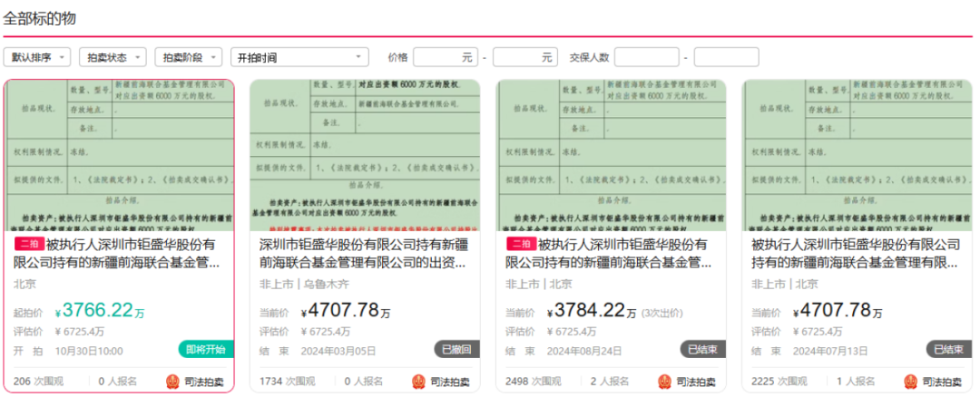Open the 拍卖阶段 filter dropdown
This screenshot has height=397, width=980.
tap(189, 57)
